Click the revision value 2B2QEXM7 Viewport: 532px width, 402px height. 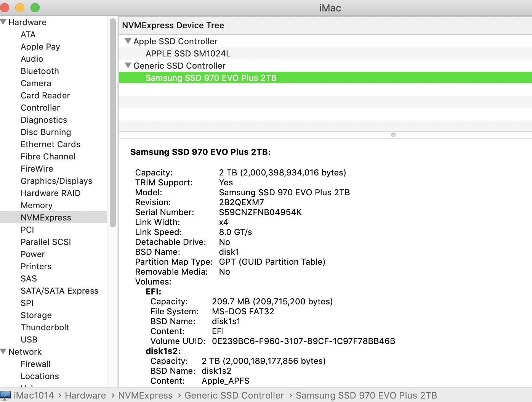click(x=241, y=202)
